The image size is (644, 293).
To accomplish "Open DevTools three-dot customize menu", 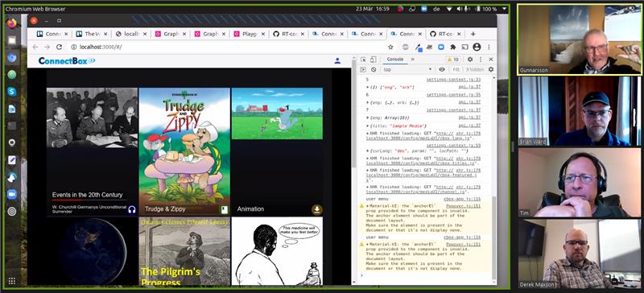I will click(x=481, y=60).
